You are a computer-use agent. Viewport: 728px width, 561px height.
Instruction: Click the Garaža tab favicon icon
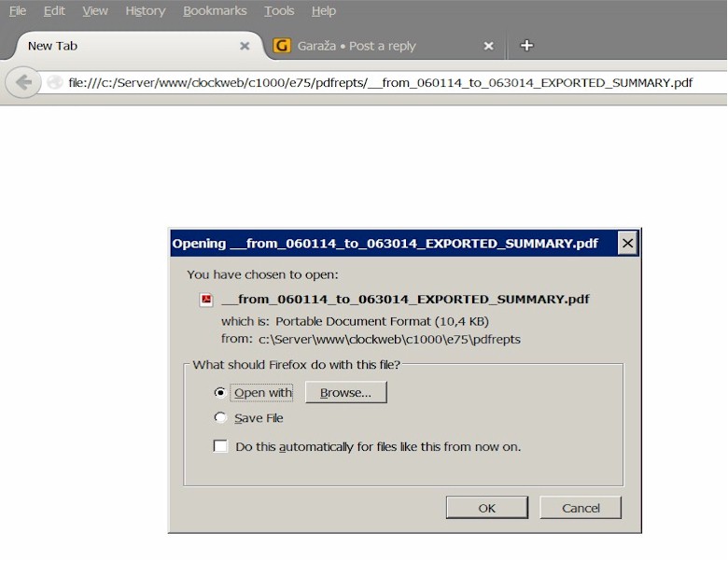click(282, 46)
